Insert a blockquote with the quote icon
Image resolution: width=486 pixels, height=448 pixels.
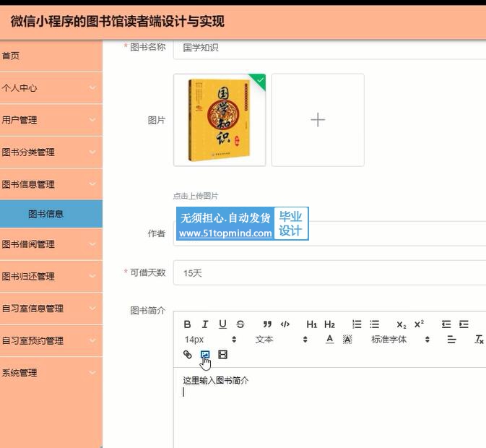[267, 324]
